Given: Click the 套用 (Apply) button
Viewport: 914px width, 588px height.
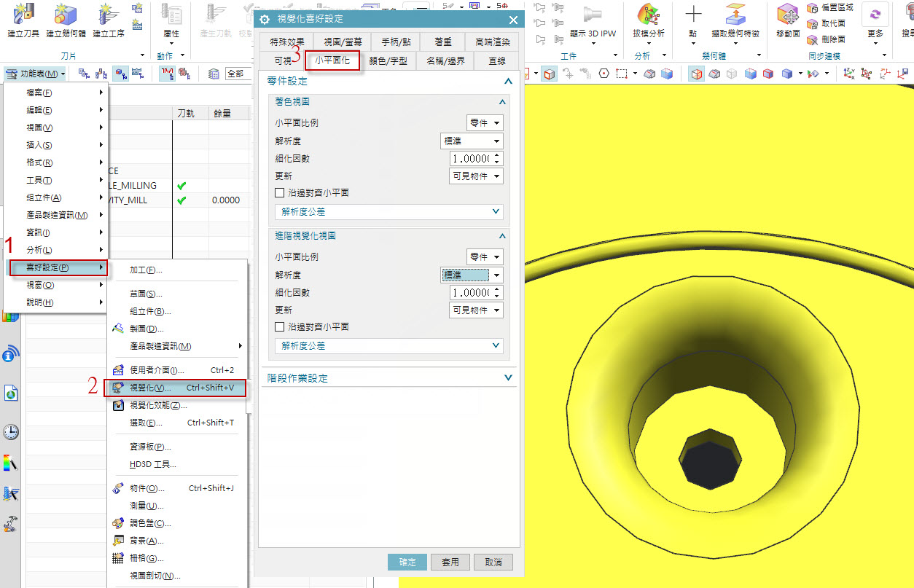Looking at the screenshot, I should (x=450, y=562).
